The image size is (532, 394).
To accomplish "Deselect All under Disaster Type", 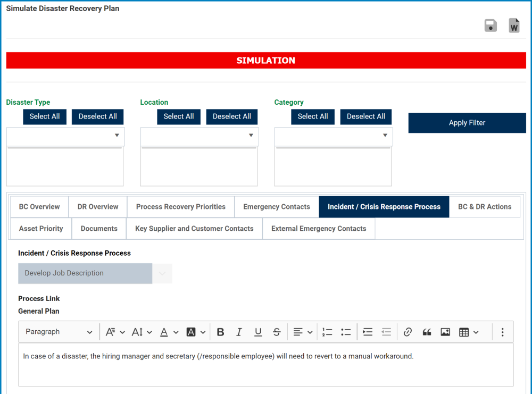I will pos(98,116).
